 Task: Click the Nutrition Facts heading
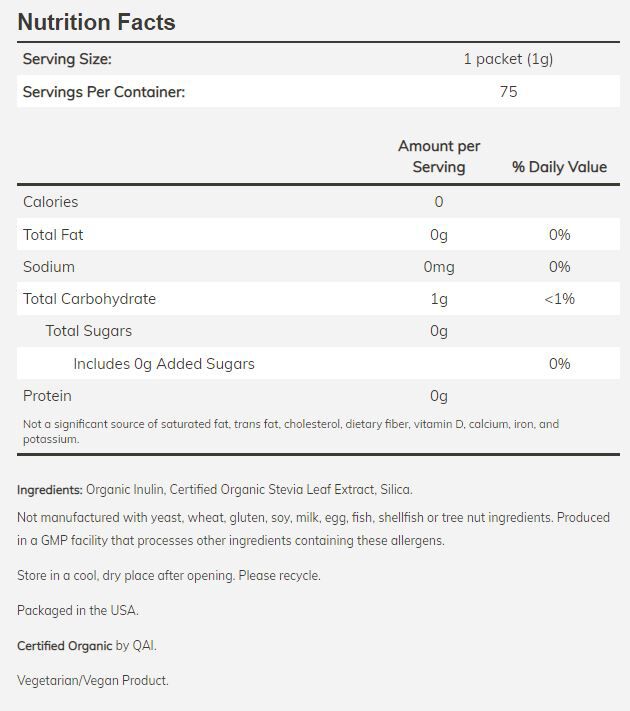pyautogui.click(x=96, y=22)
